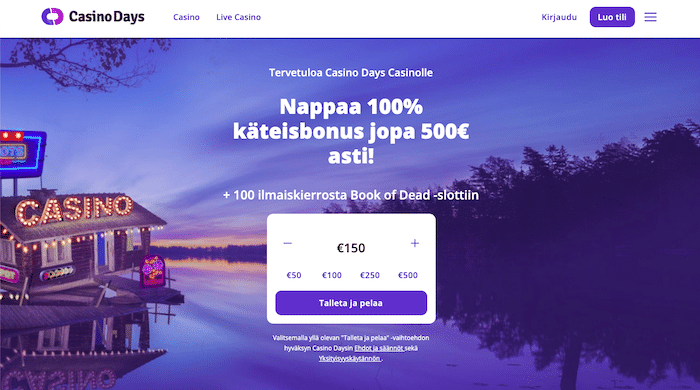Click the Casino Days wordmark text

[107, 17]
